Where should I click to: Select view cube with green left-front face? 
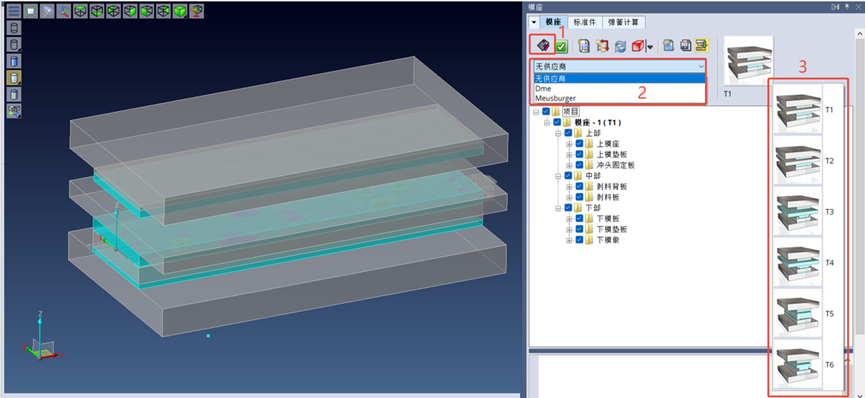[x=147, y=11]
